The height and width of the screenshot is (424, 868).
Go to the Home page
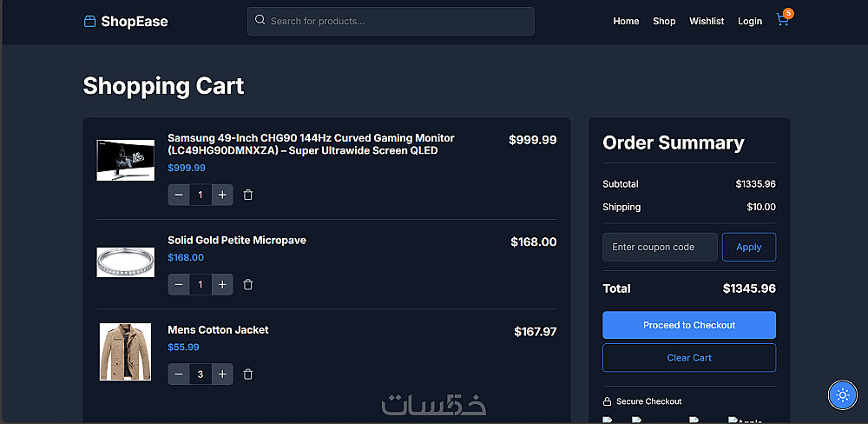(x=626, y=21)
